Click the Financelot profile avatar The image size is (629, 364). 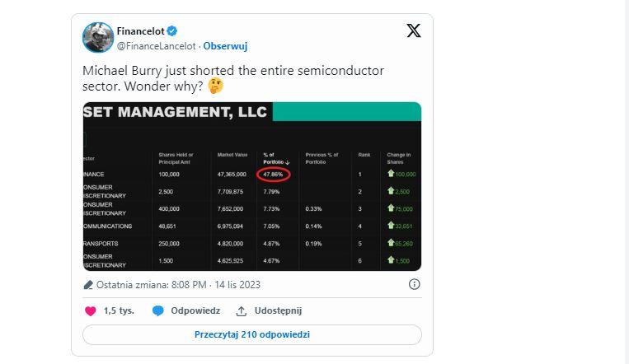98,37
